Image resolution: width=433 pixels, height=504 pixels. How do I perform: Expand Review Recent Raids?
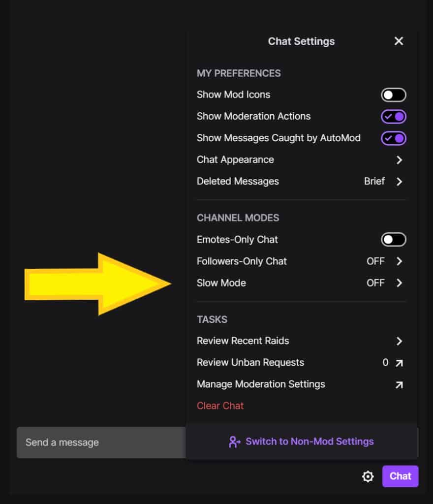400,341
